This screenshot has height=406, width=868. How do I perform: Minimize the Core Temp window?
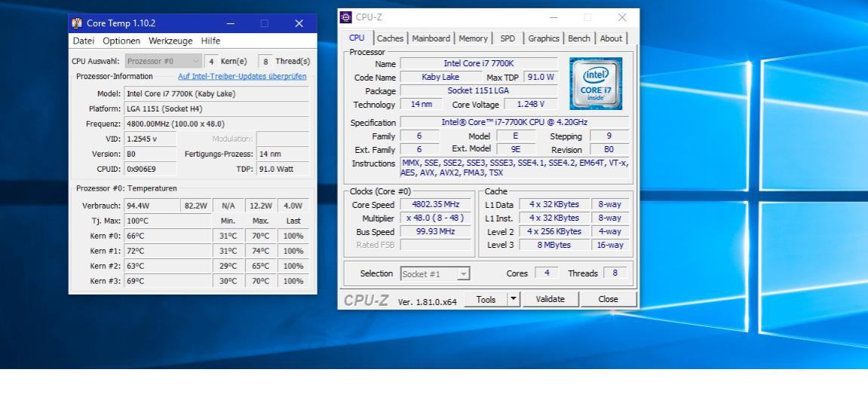(230, 23)
